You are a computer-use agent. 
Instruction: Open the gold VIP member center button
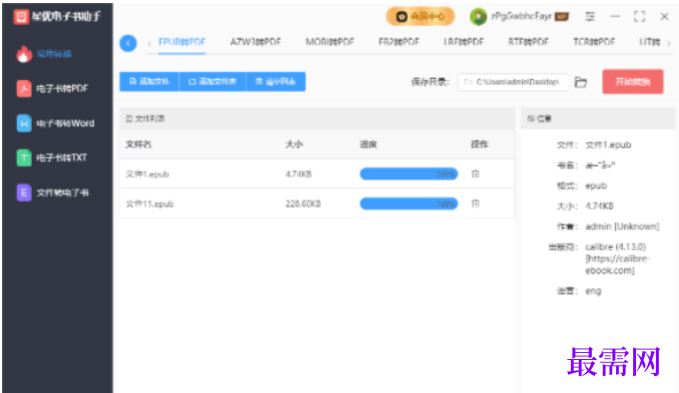(x=420, y=16)
